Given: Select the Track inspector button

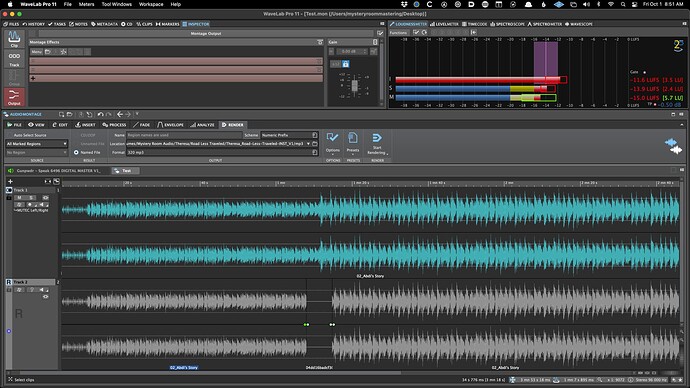Looking at the screenshot, I should click(x=14, y=59).
